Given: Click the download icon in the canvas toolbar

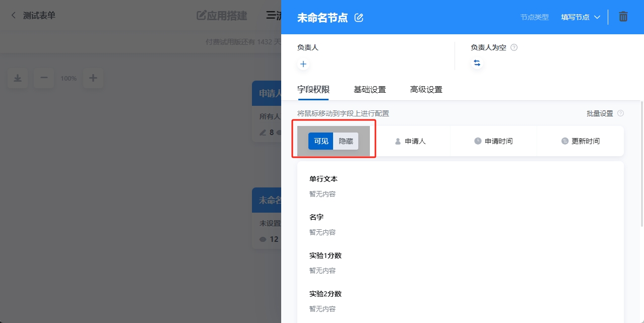Looking at the screenshot, I should [17, 78].
